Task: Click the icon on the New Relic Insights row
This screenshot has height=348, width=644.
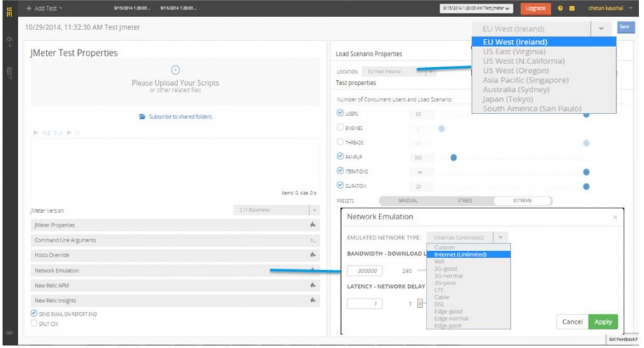Action: pyautogui.click(x=313, y=300)
